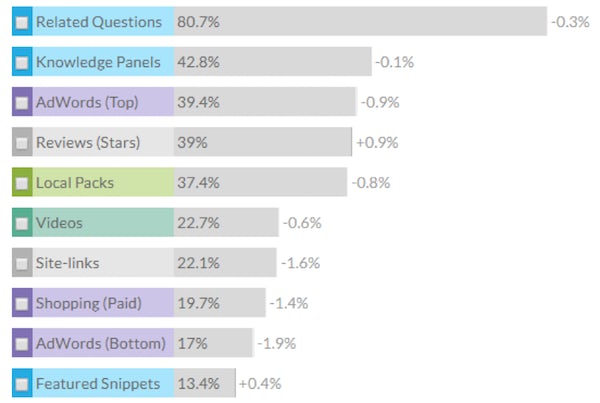Select the Knowledge Panels label
This screenshot has width=600, height=403.
97,62
